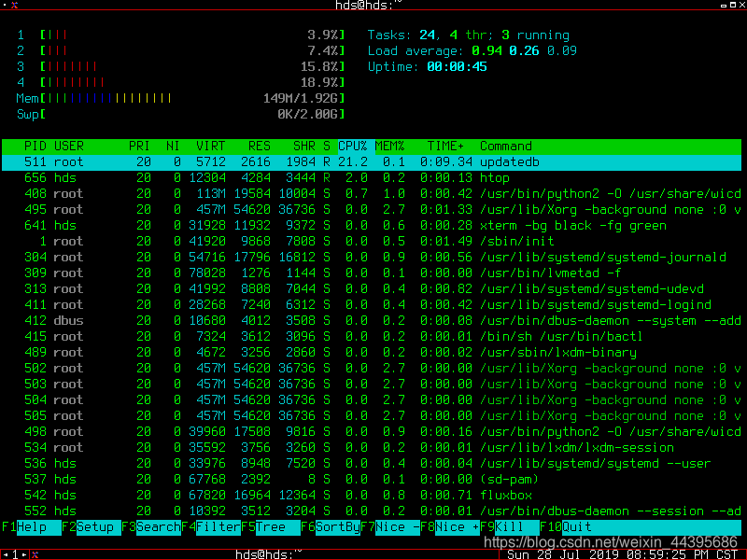The image size is (747, 560).
Task: Select the dbus-daemon --session process row
Action: (x=372, y=511)
